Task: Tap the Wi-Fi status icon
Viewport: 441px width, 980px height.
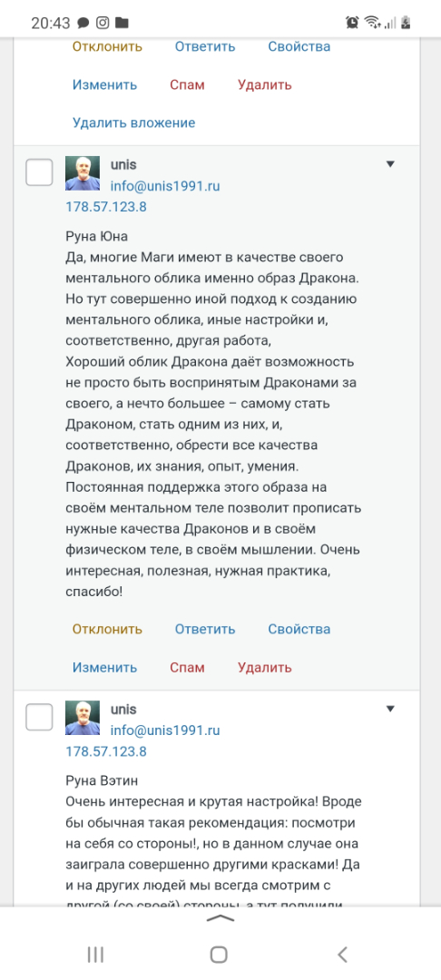Action: (x=372, y=23)
